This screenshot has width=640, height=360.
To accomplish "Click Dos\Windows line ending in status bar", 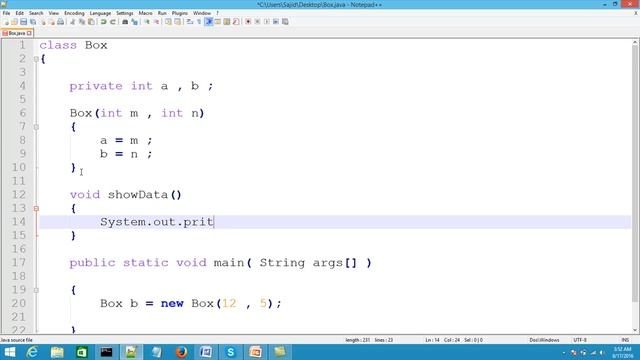I will pyautogui.click(x=544, y=340).
